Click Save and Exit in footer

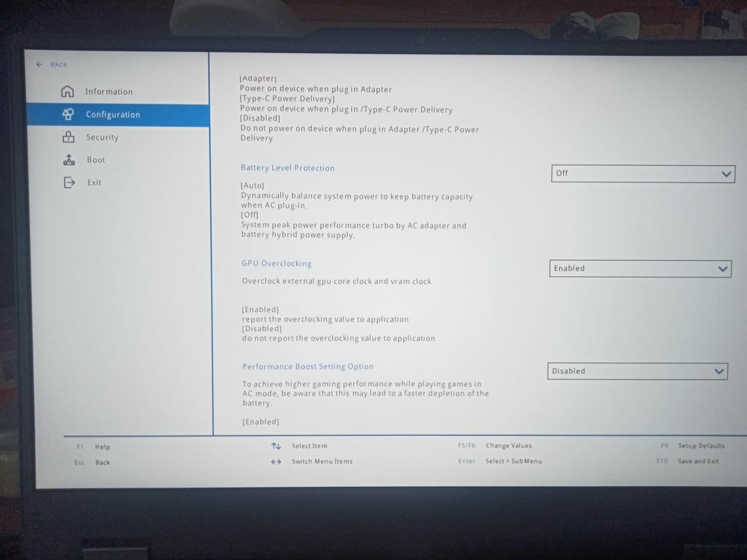click(x=688, y=461)
